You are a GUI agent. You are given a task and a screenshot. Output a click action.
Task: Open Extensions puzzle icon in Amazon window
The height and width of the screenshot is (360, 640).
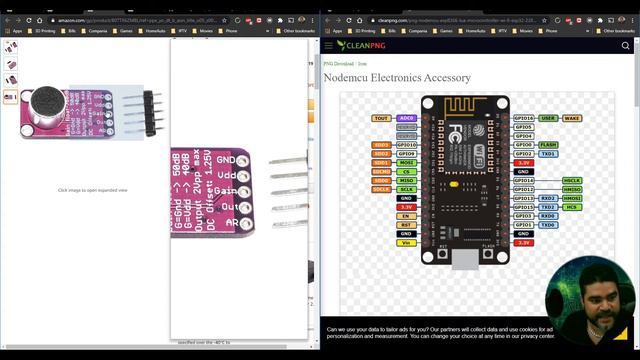pos(280,20)
